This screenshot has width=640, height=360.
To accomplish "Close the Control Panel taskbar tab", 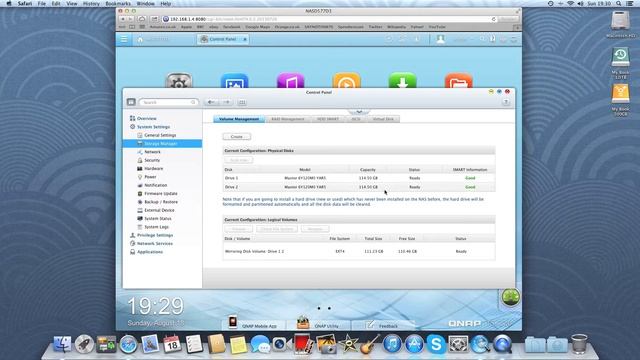I will [245, 39].
